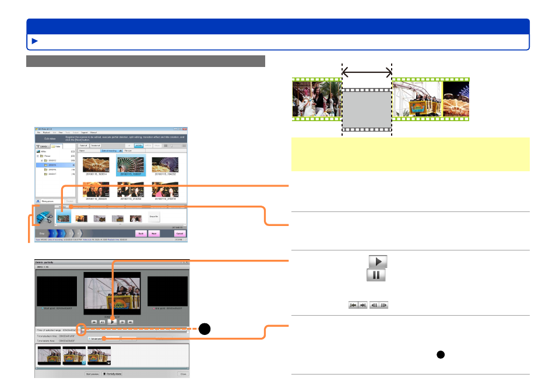Click the frame-back icon in the instructions

[374, 305]
